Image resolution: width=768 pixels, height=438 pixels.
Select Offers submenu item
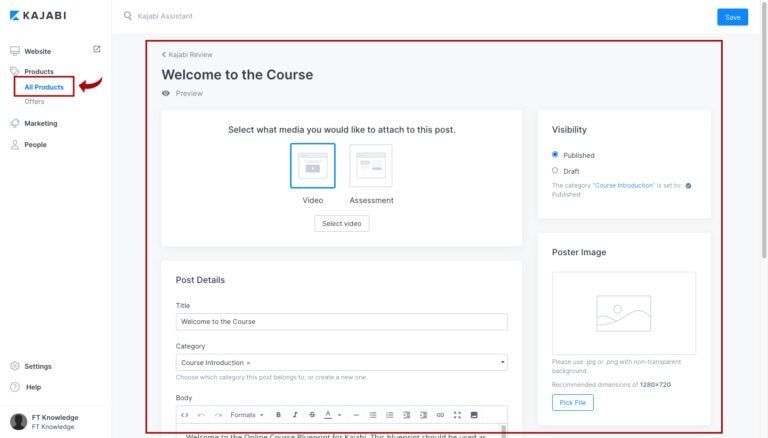click(34, 101)
